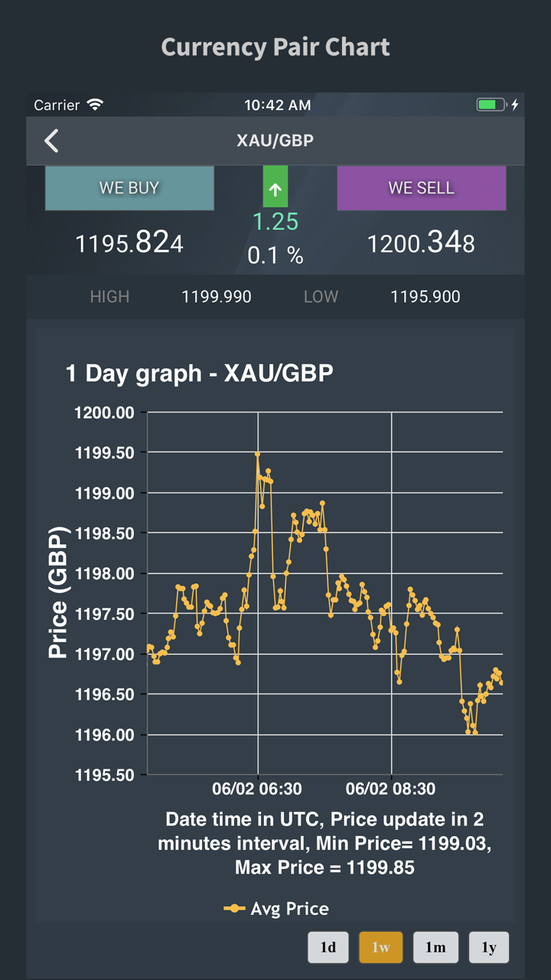Tap the 06/02 06:30 axis label
The image size is (551, 980).
[257, 789]
